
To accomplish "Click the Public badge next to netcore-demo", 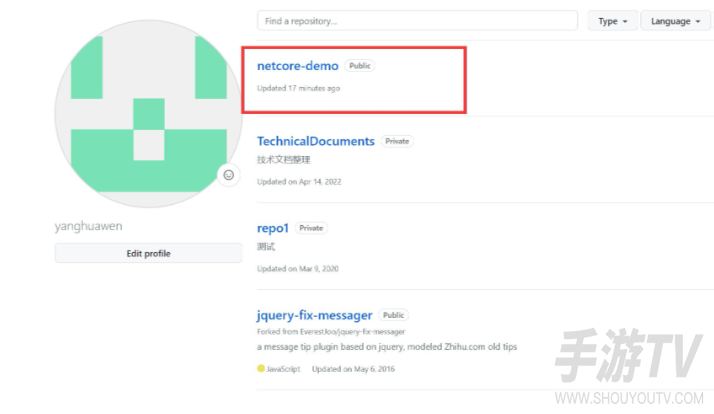I will click(x=360, y=66).
